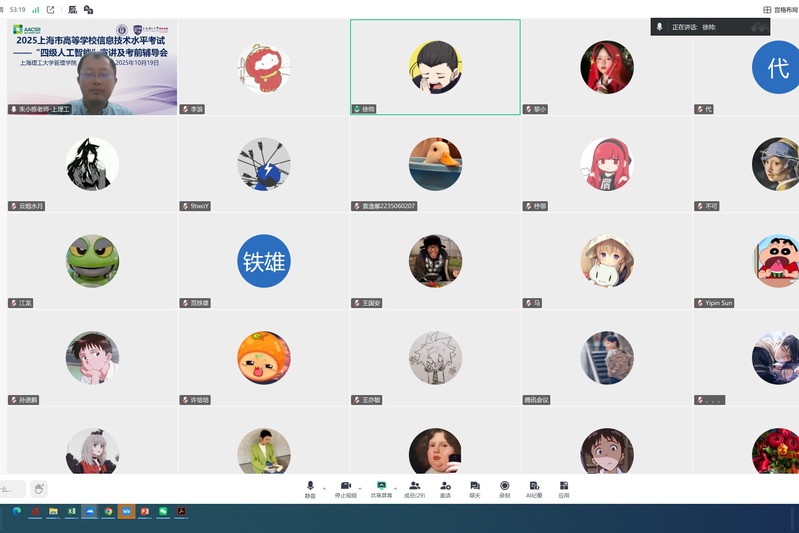The image size is (799, 533).
Task: Expand the arrow next to 共享屏幕
Action: click(x=397, y=488)
